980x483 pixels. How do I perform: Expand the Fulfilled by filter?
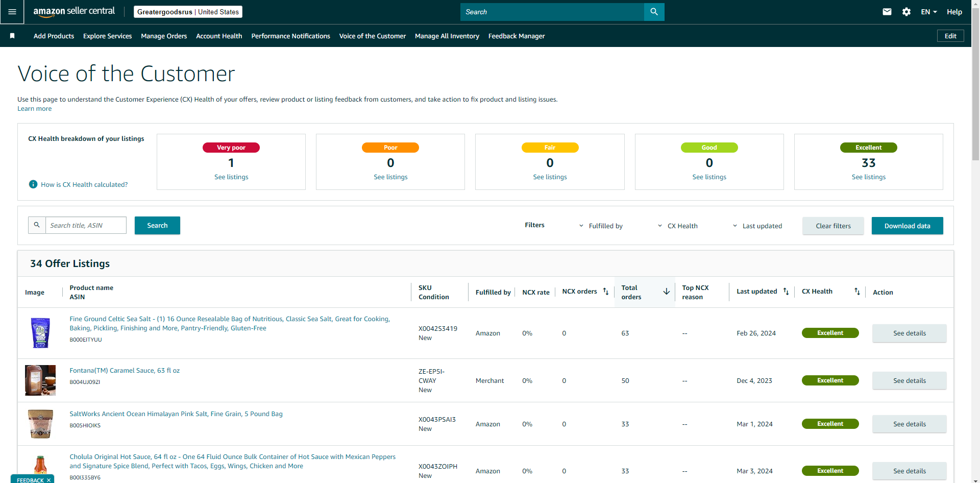[601, 226]
